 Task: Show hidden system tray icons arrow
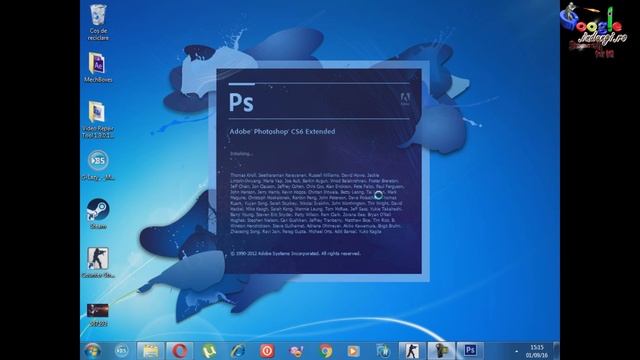click(517, 351)
